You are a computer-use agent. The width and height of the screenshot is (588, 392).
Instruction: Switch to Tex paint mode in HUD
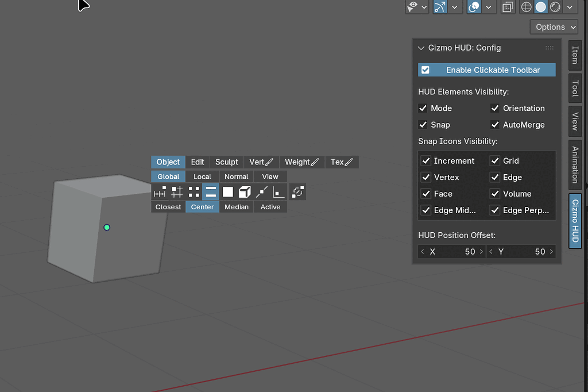coord(342,162)
